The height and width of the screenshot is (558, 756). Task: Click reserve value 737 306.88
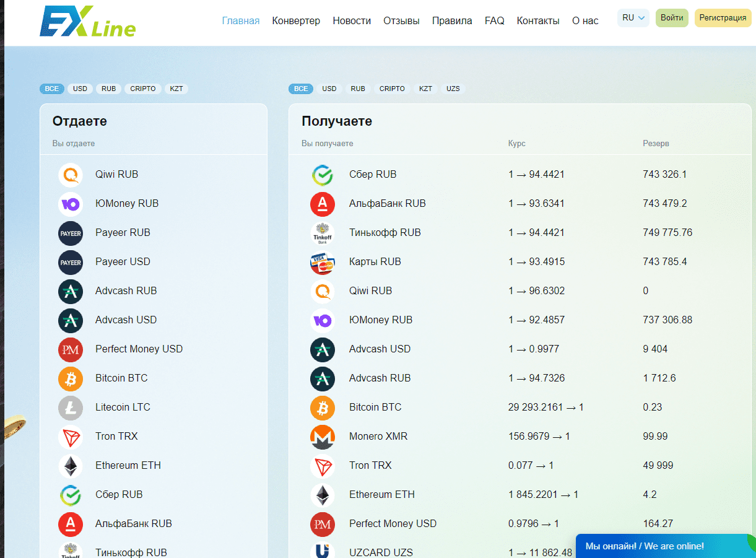(x=667, y=320)
